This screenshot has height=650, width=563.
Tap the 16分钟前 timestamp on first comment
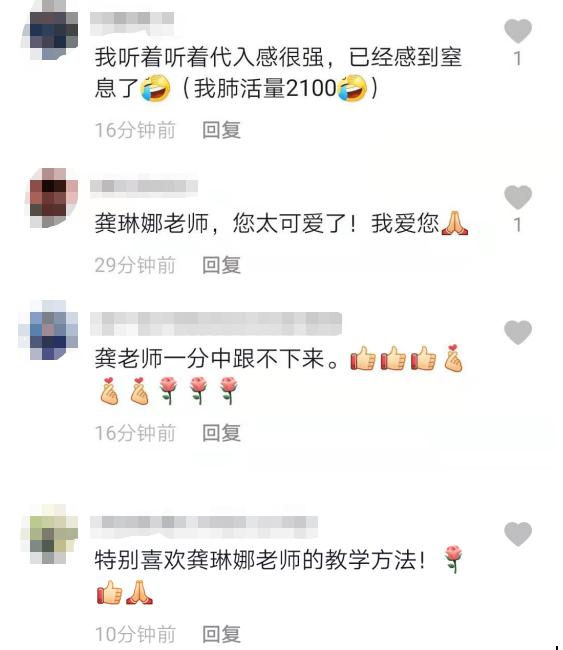point(135,130)
